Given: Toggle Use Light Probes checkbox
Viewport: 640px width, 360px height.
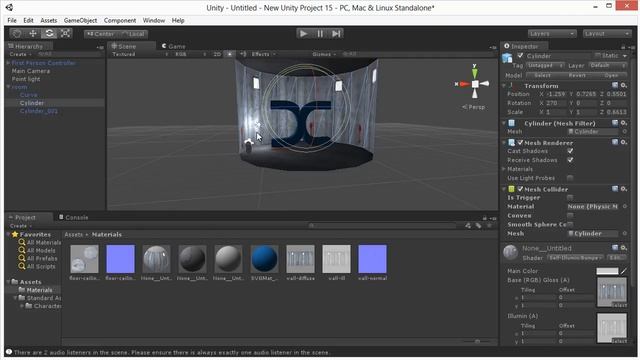Looking at the screenshot, I should coord(570,178).
